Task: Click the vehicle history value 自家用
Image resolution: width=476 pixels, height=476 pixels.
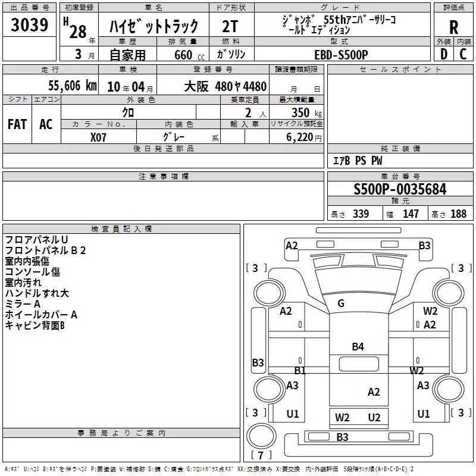Action: pos(127,55)
